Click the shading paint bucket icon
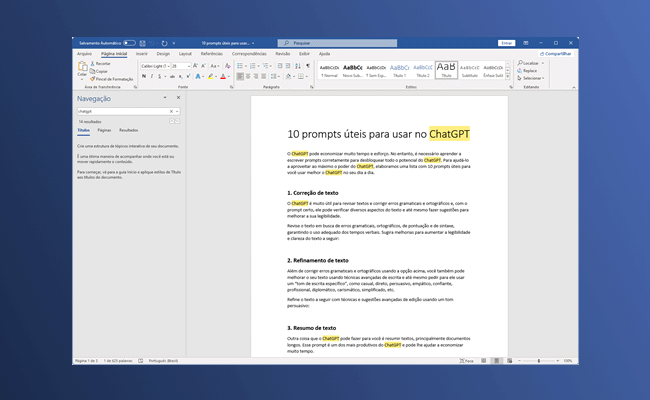This screenshot has height=400, width=650. click(288, 76)
